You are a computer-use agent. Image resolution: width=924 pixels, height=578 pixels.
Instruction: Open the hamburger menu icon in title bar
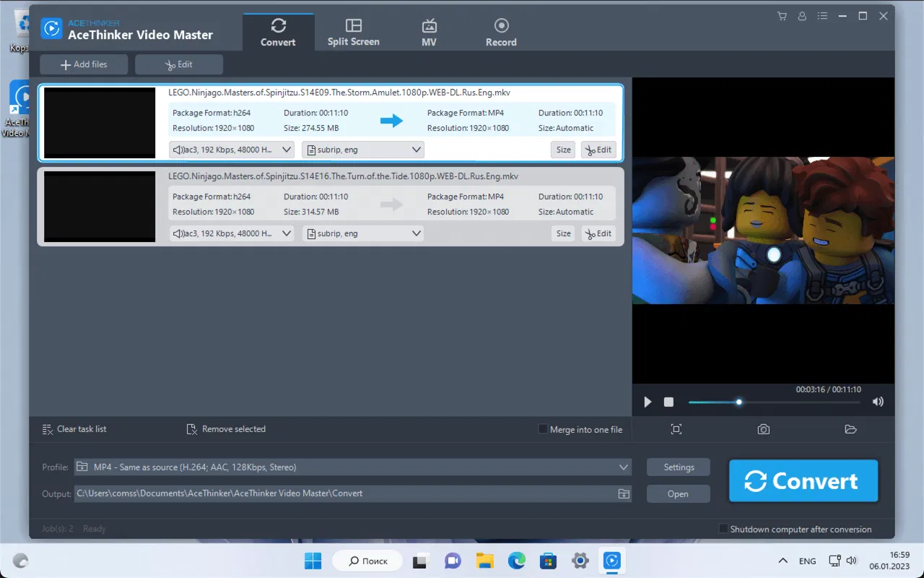822,16
